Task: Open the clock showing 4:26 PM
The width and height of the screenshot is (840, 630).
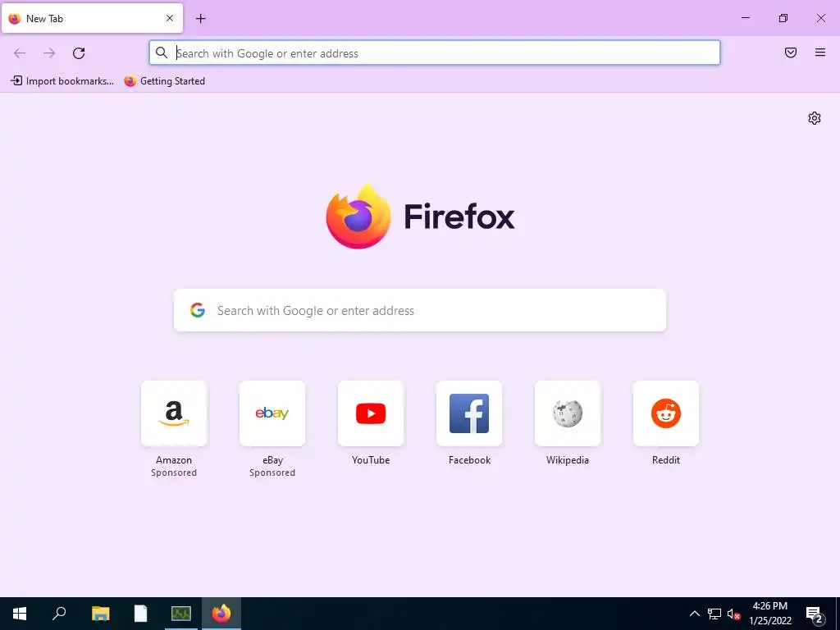Action: [x=769, y=614]
